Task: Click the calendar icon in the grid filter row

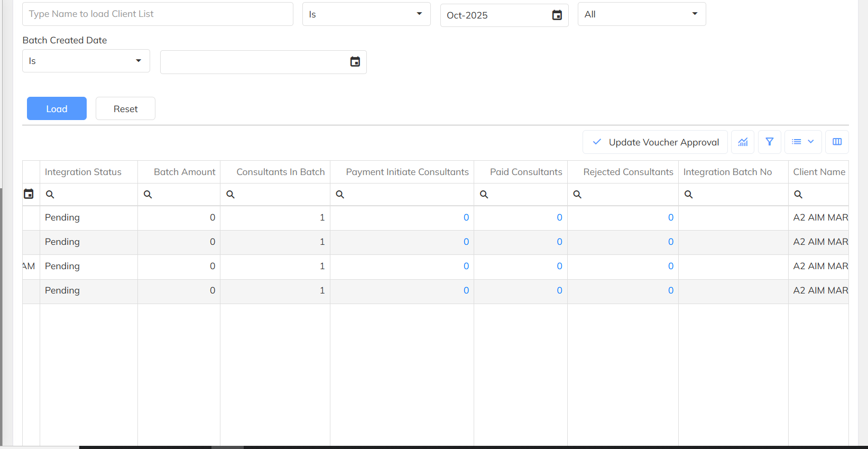Action: click(x=29, y=194)
